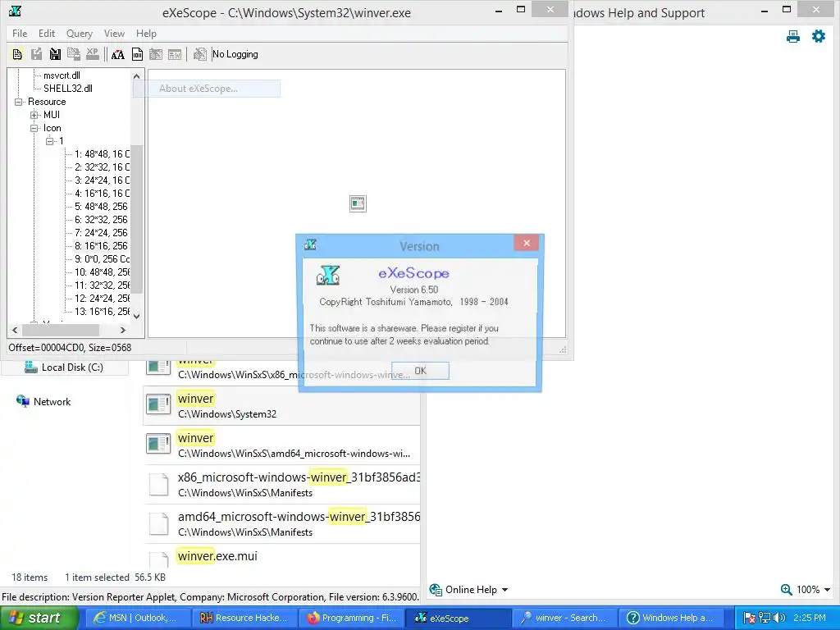Image resolution: width=840 pixels, height=630 pixels.
Task: Click the Local Disk (C:) drive icon
Action: click(x=31, y=367)
